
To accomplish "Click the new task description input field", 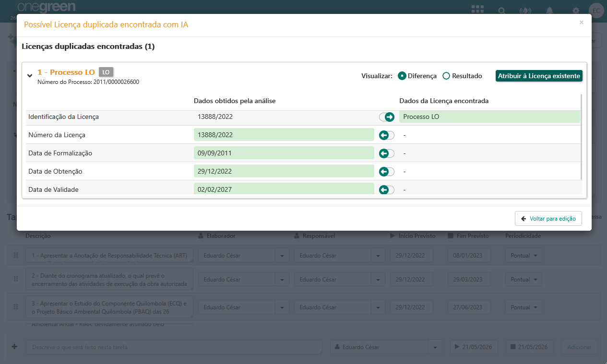I will tap(174, 347).
